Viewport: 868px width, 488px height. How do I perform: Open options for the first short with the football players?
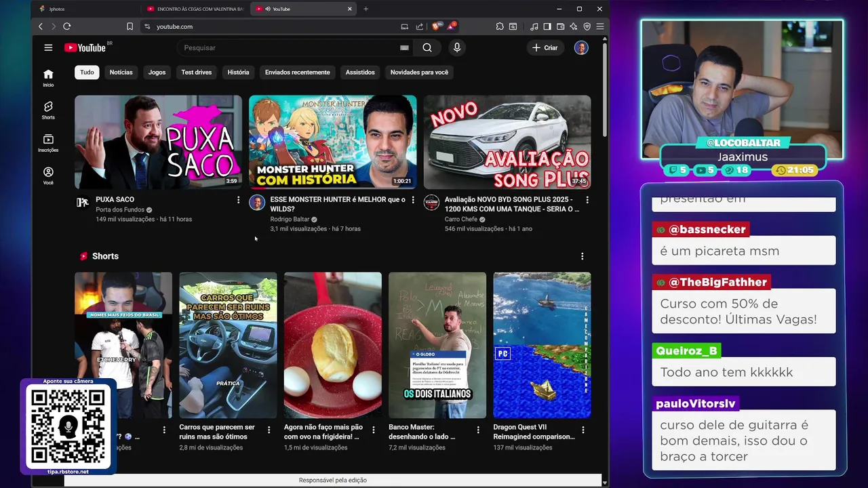(164, 430)
